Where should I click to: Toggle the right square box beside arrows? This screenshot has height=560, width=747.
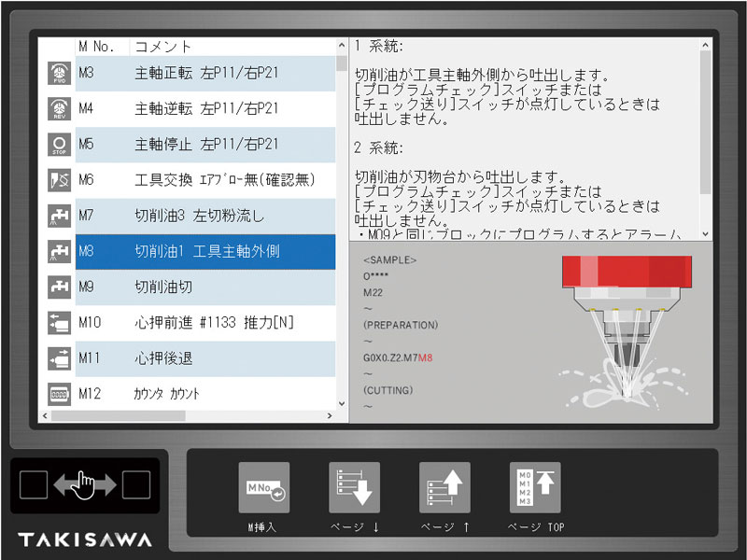point(136,484)
